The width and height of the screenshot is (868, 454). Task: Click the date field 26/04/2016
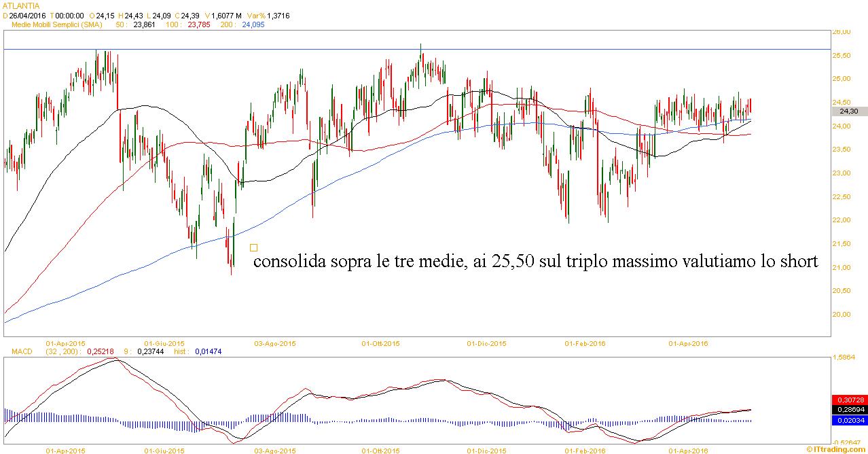[x=27, y=15]
